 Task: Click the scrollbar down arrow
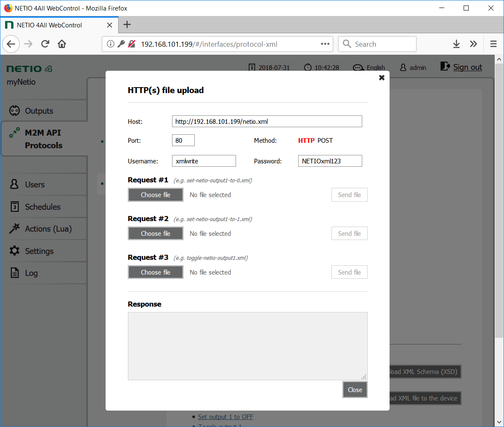(x=499, y=422)
